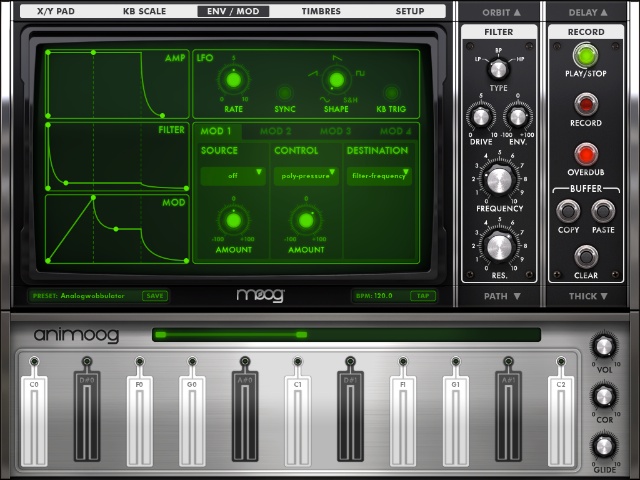Click the MOD envelope sustain point

tap(116, 229)
